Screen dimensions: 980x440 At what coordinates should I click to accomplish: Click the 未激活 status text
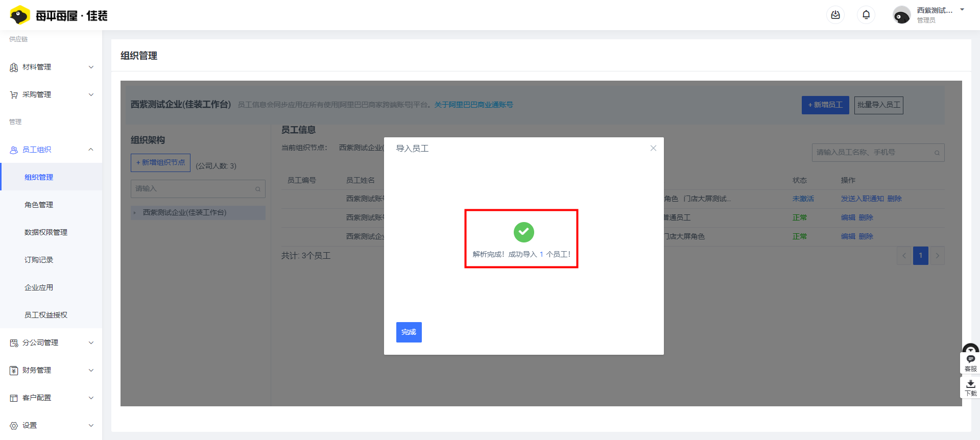(x=803, y=199)
